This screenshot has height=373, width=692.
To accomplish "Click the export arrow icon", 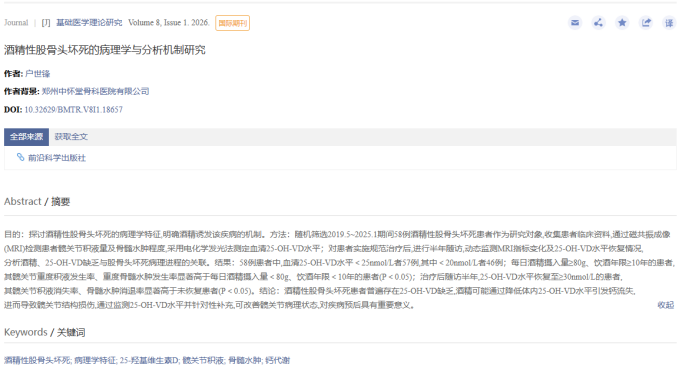I will [x=646, y=23].
